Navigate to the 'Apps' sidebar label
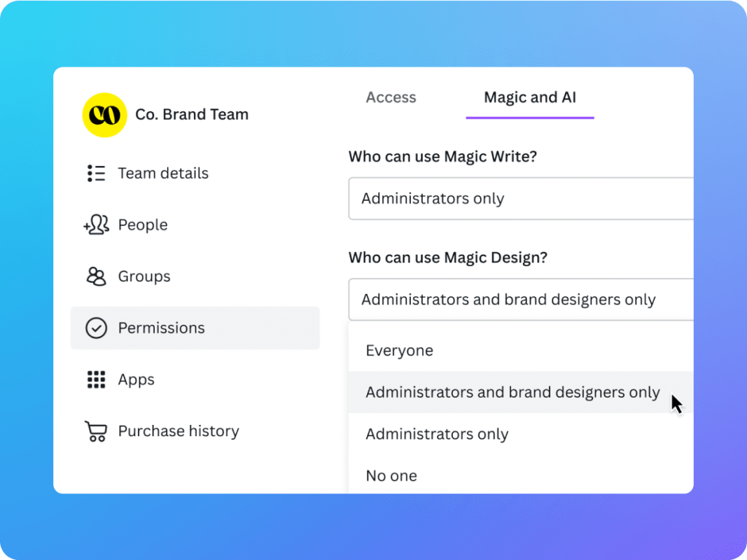 click(x=137, y=379)
